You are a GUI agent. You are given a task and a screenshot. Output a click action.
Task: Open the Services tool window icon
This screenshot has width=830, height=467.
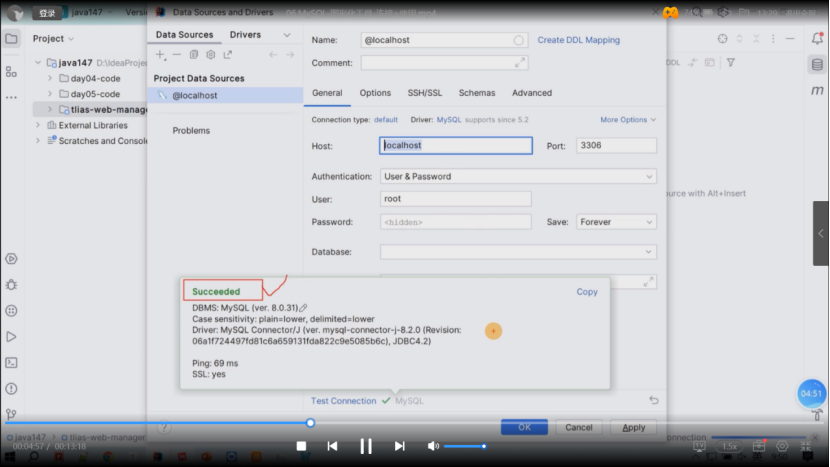pyautogui.click(x=11, y=259)
